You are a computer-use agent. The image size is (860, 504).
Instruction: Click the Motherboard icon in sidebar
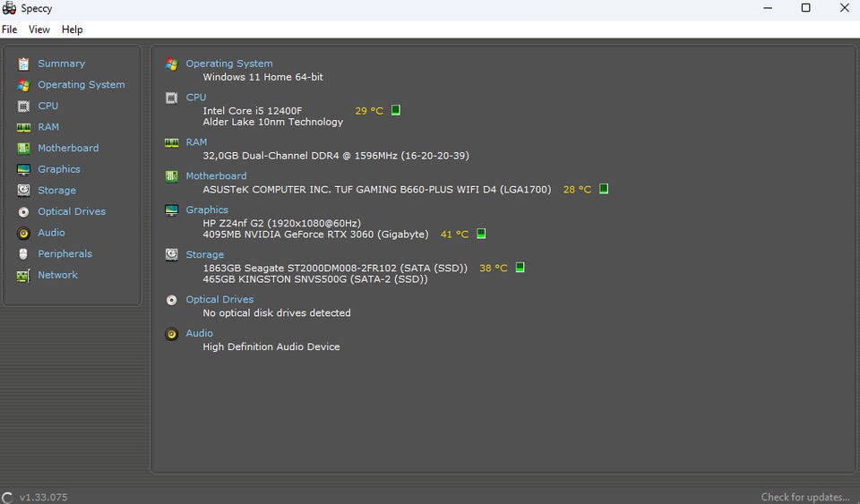click(23, 149)
